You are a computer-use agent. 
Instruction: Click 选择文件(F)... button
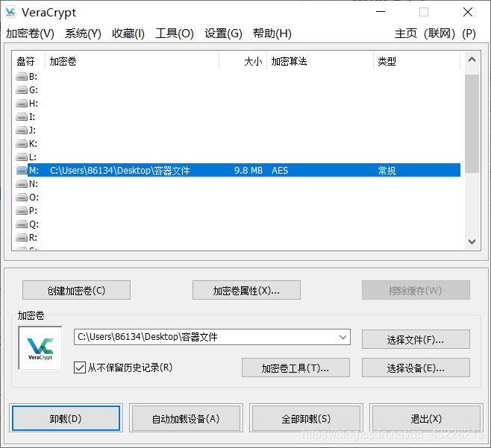[416, 339]
